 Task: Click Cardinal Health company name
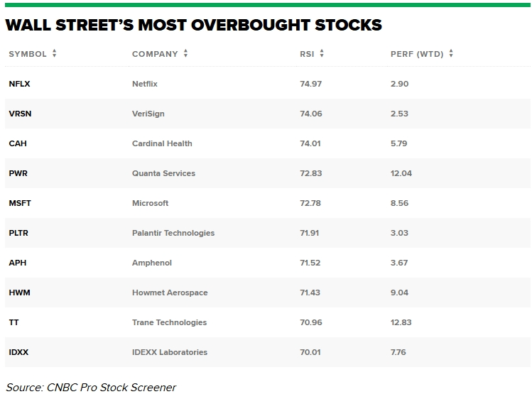click(x=162, y=143)
